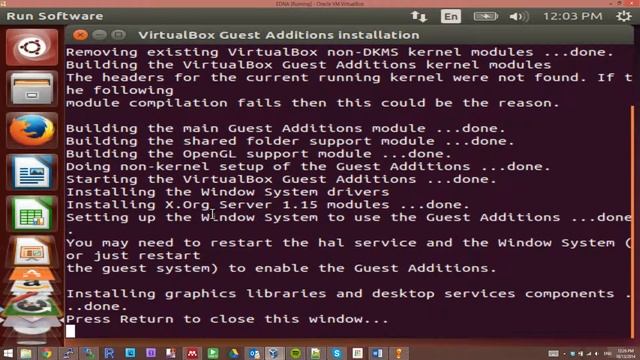The height and width of the screenshot is (360, 640).
Task: Open Outlook from the Windows taskbar
Action: click(x=254, y=353)
